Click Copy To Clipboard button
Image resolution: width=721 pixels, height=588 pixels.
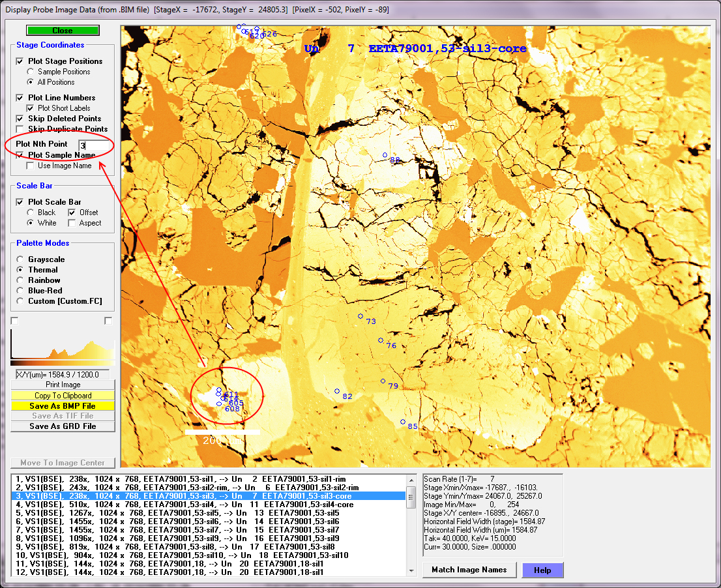tap(63, 396)
